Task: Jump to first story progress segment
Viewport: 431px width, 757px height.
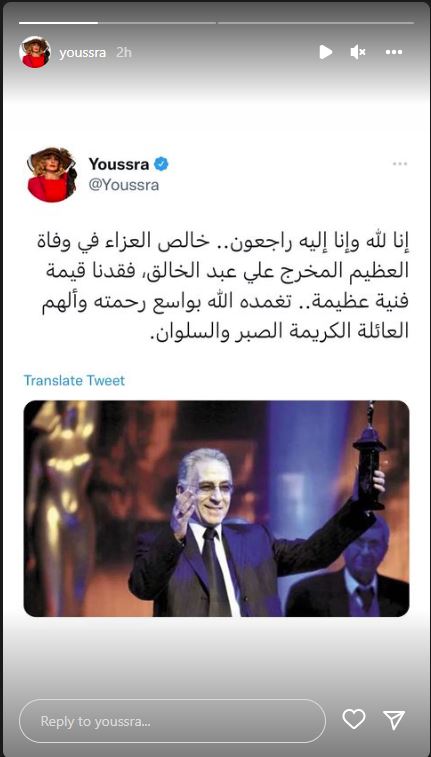Action: click(58, 23)
